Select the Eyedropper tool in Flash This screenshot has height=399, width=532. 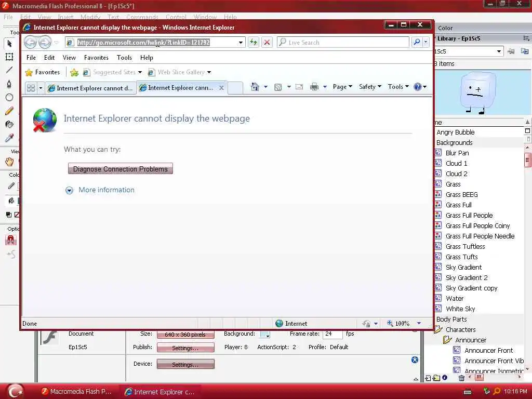(x=9, y=138)
